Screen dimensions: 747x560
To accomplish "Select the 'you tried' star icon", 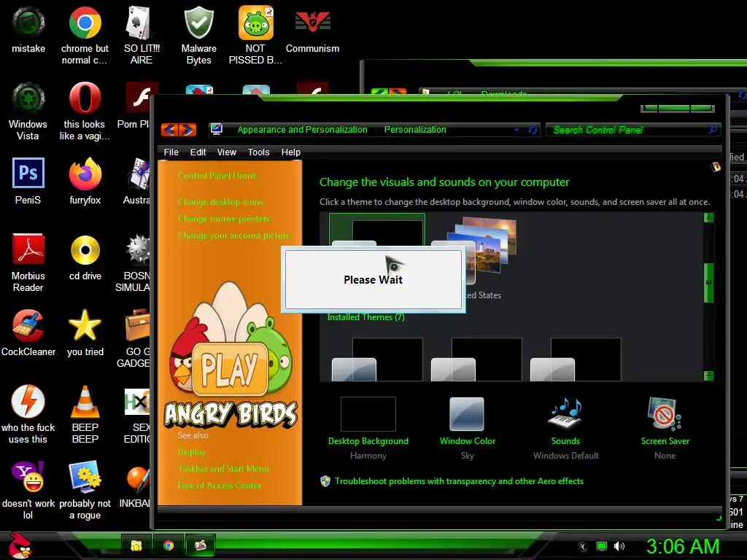I will pyautogui.click(x=85, y=332).
